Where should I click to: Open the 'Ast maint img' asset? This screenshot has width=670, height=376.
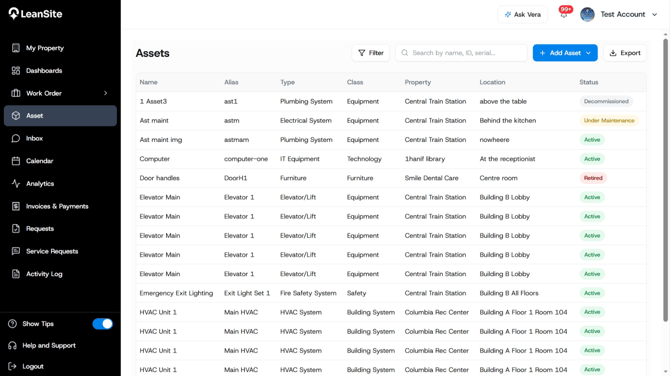[161, 140]
